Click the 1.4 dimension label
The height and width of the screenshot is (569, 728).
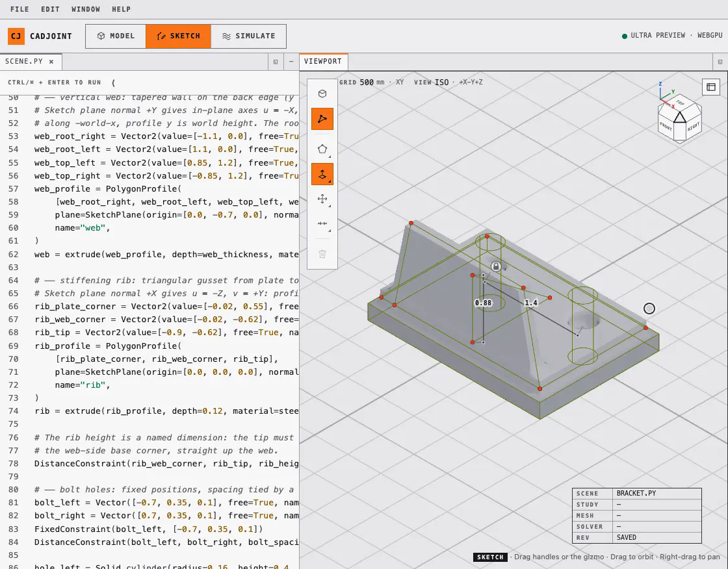click(x=530, y=303)
